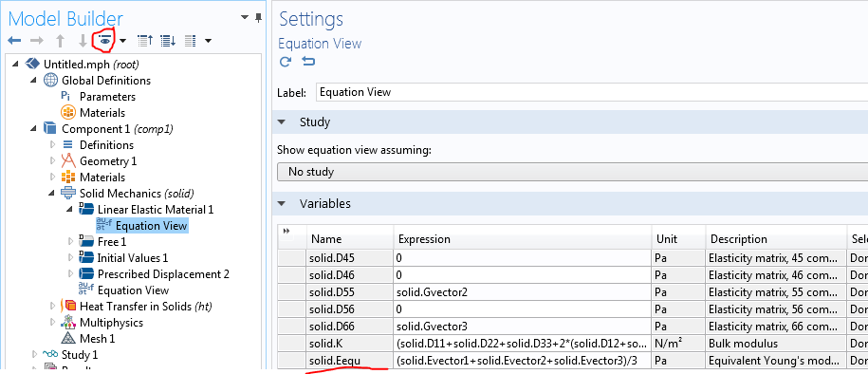This screenshot has height=374, width=868.
Task: Collapse the Untitled.mph root node
Action: (15, 65)
